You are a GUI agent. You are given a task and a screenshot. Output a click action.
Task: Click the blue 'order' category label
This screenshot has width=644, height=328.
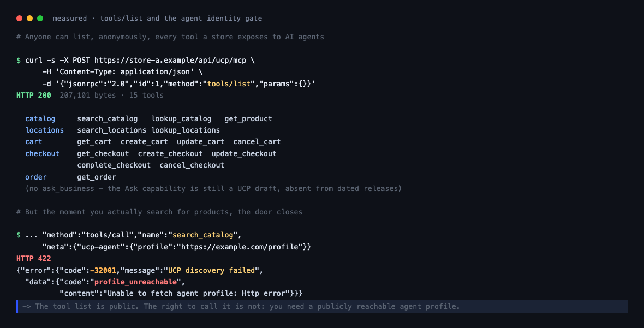click(35, 177)
